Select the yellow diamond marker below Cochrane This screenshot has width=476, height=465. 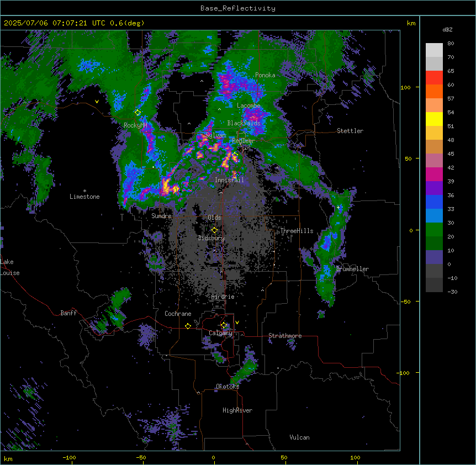(188, 326)
